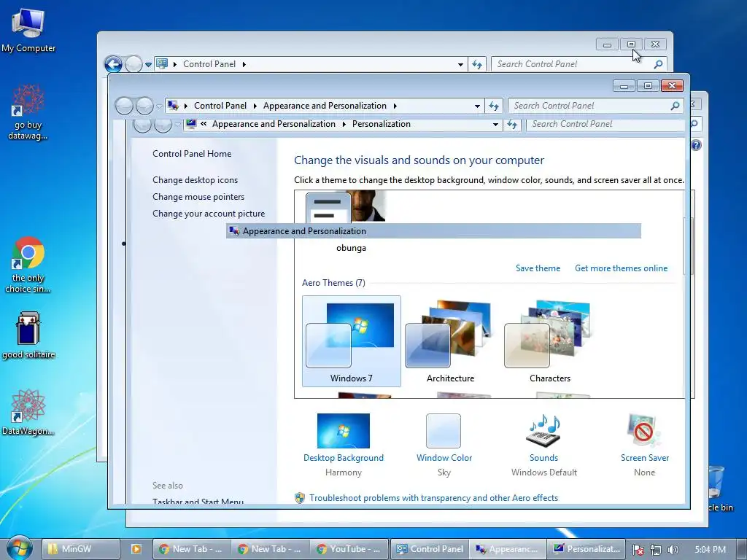Select the Windows 7 Aero theme

click(352, 341)
